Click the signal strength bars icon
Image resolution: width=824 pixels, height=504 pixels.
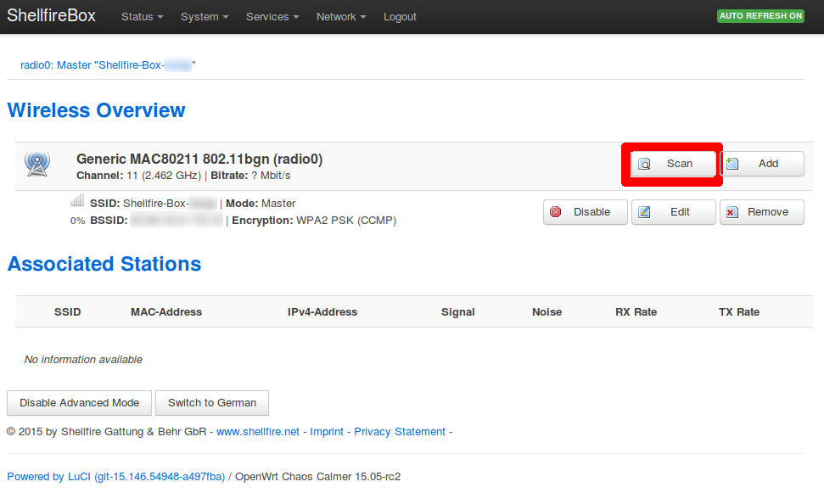point(77,200)
